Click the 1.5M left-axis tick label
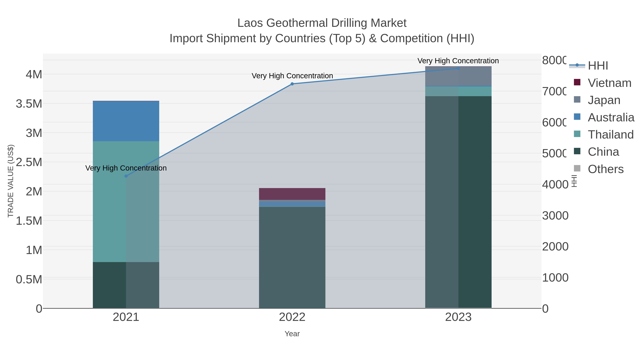Screen dimensions: 644x362 (x=29, y=221)
